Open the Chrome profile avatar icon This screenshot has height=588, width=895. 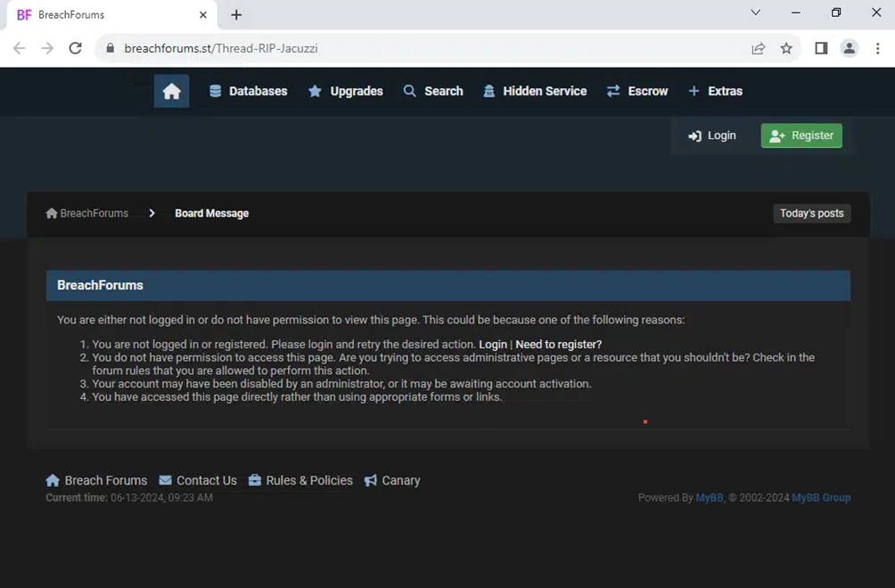[850, 48]
